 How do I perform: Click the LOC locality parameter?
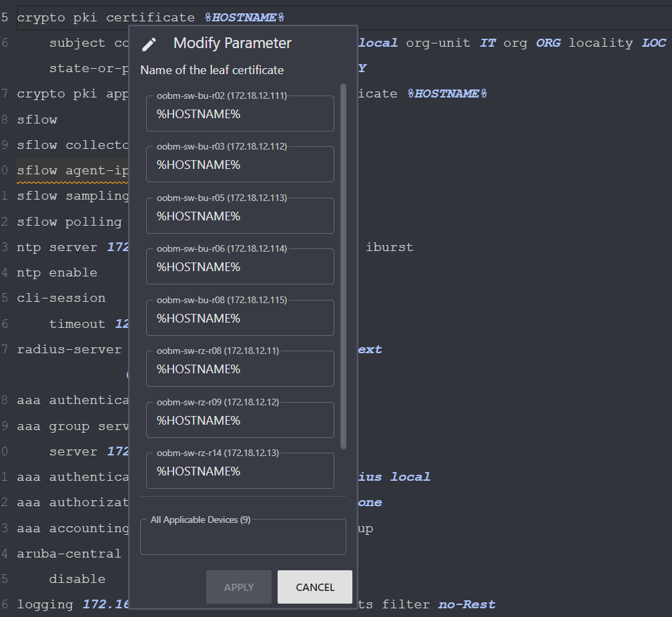(653, 43)
